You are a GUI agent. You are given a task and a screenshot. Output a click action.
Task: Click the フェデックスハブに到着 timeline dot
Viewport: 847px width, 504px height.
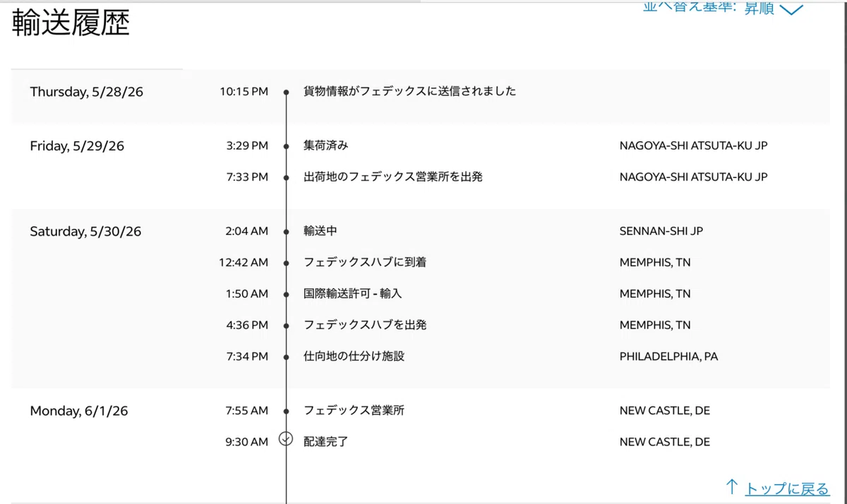[286, 263]
